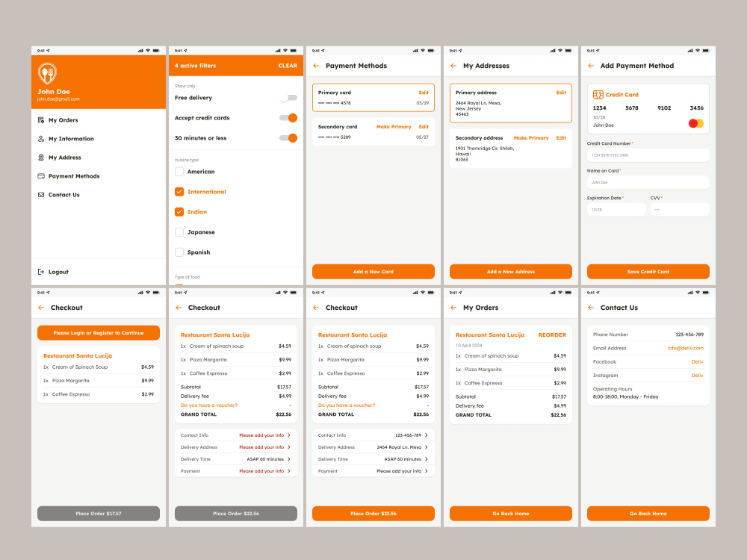Clear the 4 active filters
Viewport: 747px width, 560px height.
coord(288,66)
